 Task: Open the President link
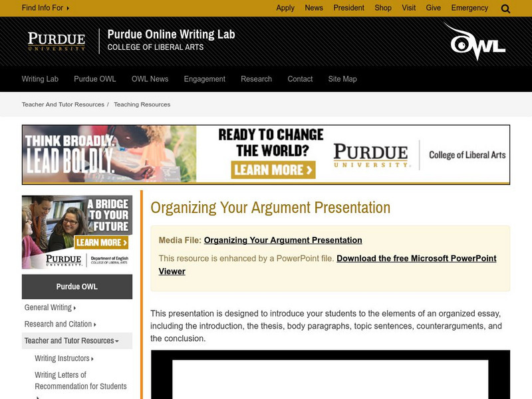tap(348, 8)
